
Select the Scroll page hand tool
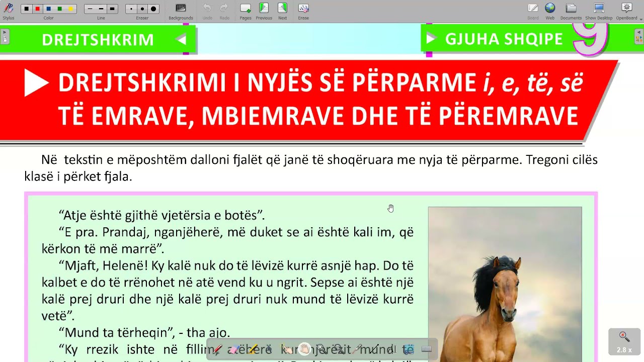pyautogui.click(x=304, y=349)
